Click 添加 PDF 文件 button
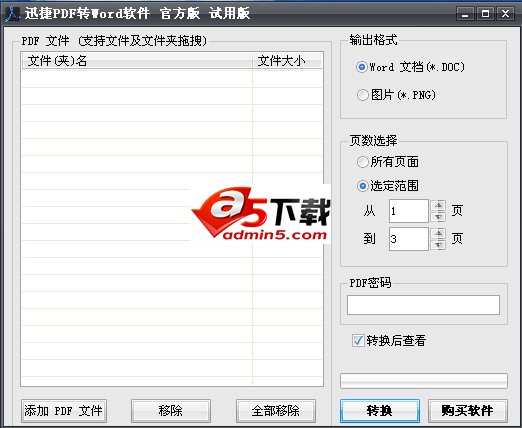This screenshot has height=428, width=522. point(64,411)
